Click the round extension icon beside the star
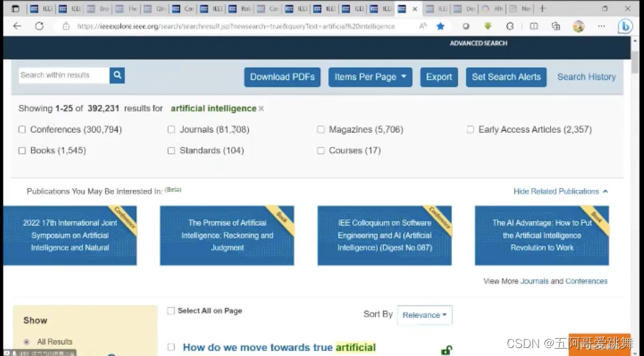 point(466,27)
